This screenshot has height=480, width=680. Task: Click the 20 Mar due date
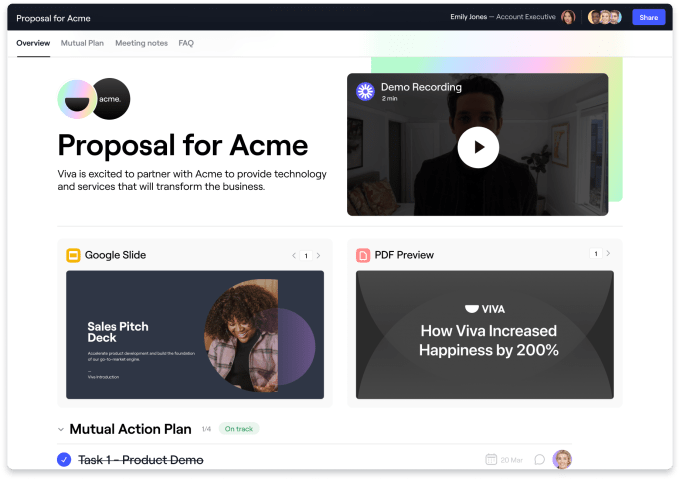(512, 460)
